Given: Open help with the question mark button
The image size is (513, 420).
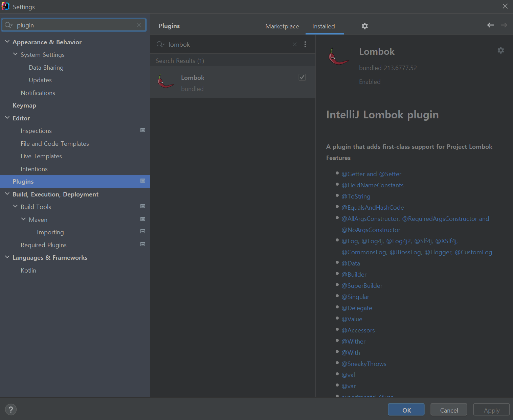Looking at the screenshot, I should 11,410.
